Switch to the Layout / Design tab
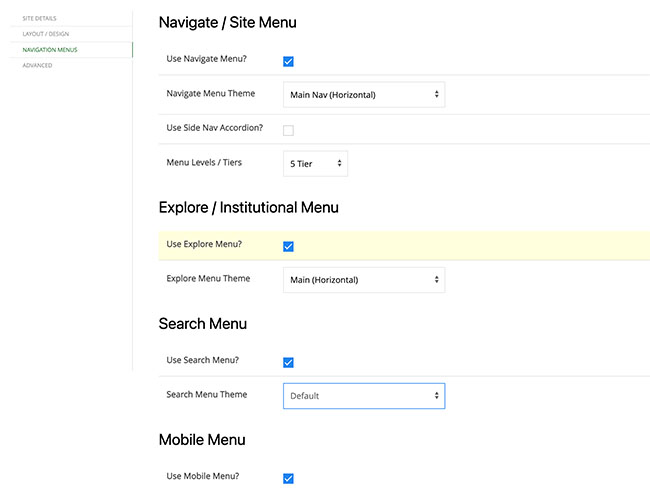 point(46,33)
